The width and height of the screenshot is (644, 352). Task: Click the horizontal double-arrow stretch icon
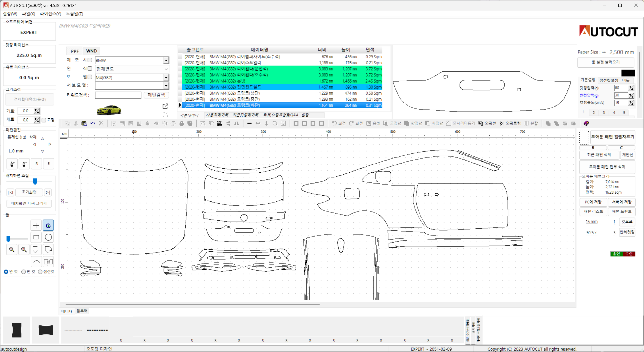click(258, 123)
